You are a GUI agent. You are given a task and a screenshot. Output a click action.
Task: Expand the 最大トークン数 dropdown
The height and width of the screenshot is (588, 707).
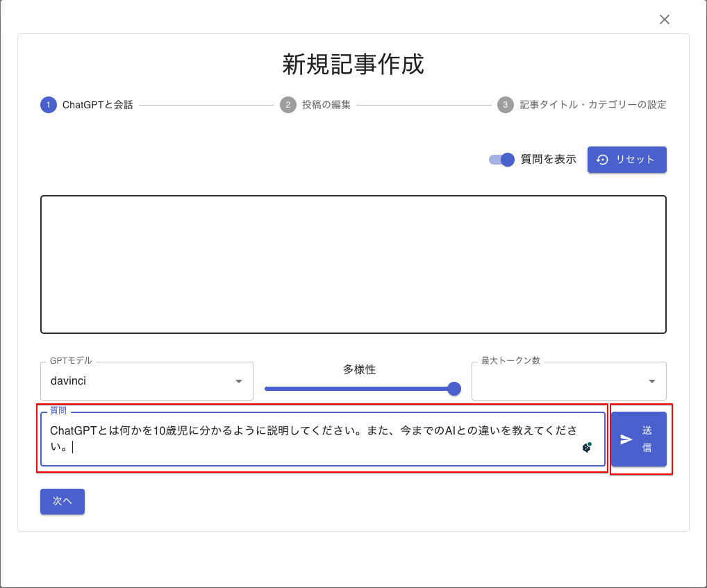click(x=569, y=381)
